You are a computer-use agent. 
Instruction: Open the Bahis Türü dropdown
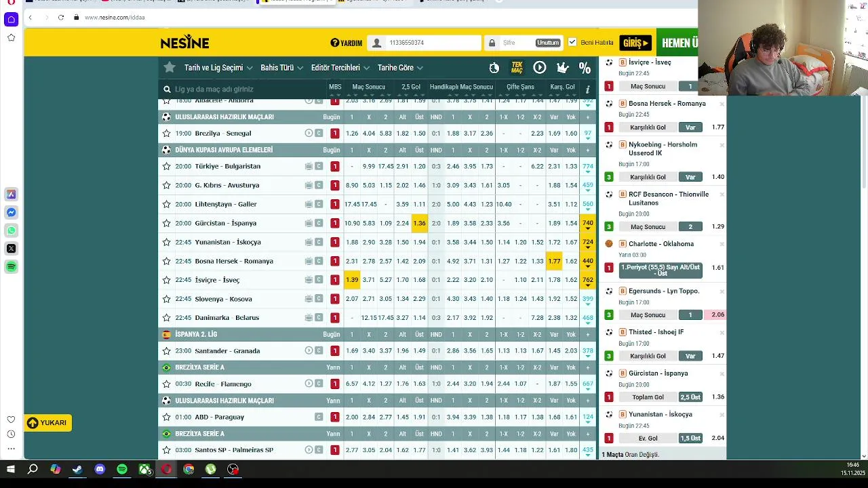pos(282,68)
